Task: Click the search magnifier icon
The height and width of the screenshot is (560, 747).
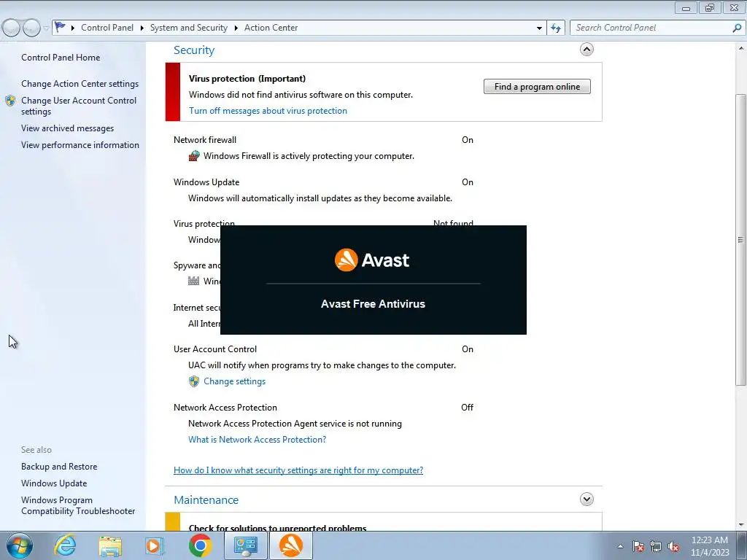Action: pos(737,28)
